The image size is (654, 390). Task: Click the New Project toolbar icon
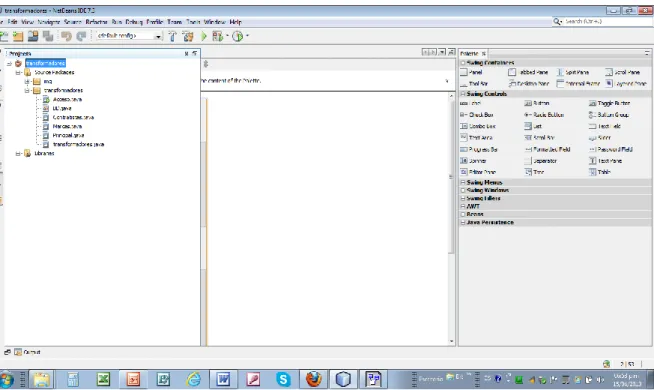point(4,37)
